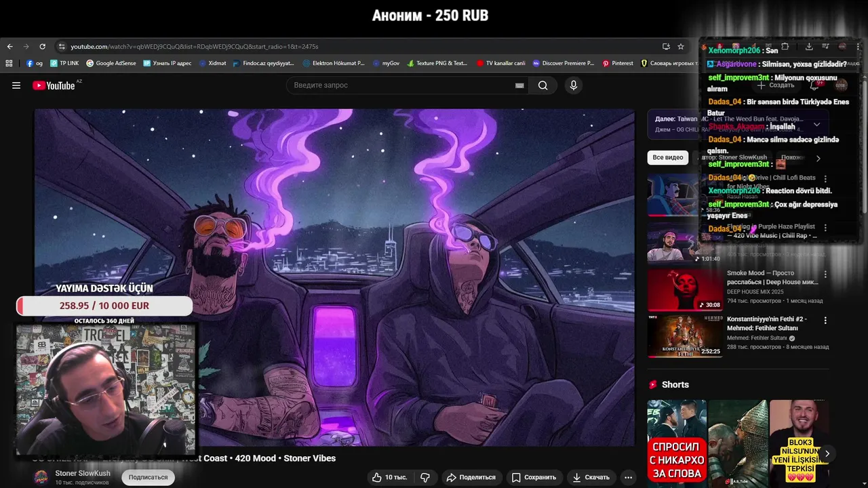
Task: Open Chrome extensions puzzle icon
Action: pos(785,47)
